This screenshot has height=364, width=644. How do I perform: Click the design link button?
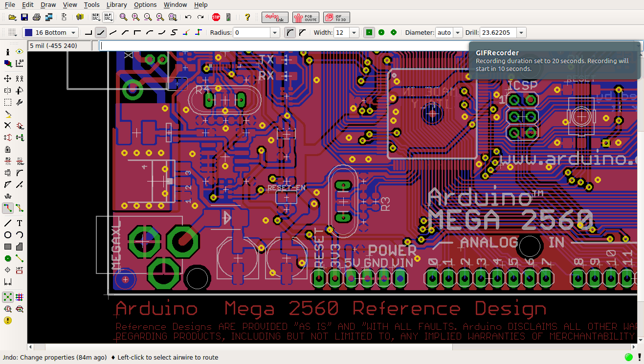[x=275, y=17]
